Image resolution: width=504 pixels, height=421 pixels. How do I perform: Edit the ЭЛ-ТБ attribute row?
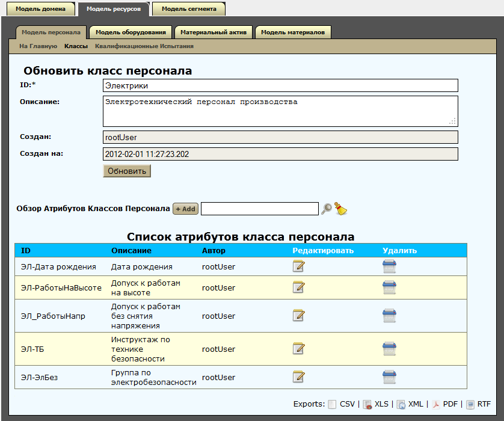pyautogui.click(x=298, y=349)
